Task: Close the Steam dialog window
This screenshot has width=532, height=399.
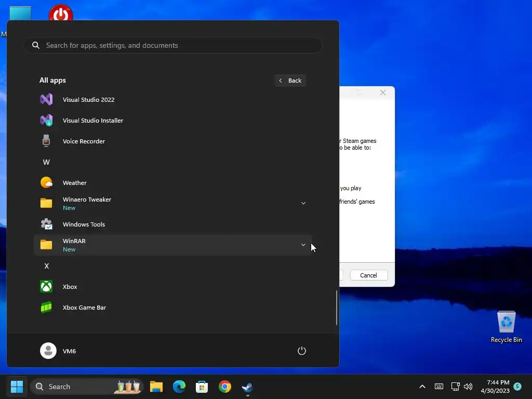Action: (383, 92)
